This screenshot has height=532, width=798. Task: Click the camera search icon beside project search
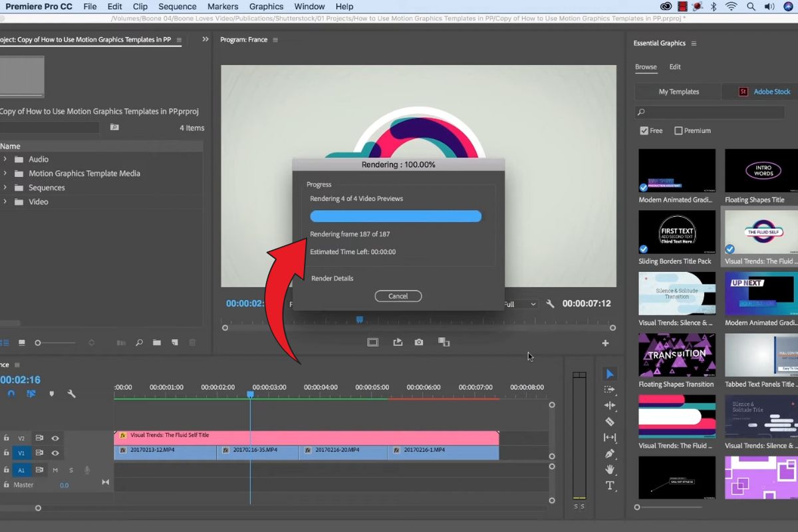pyautogui.click(x=114, y=127)
